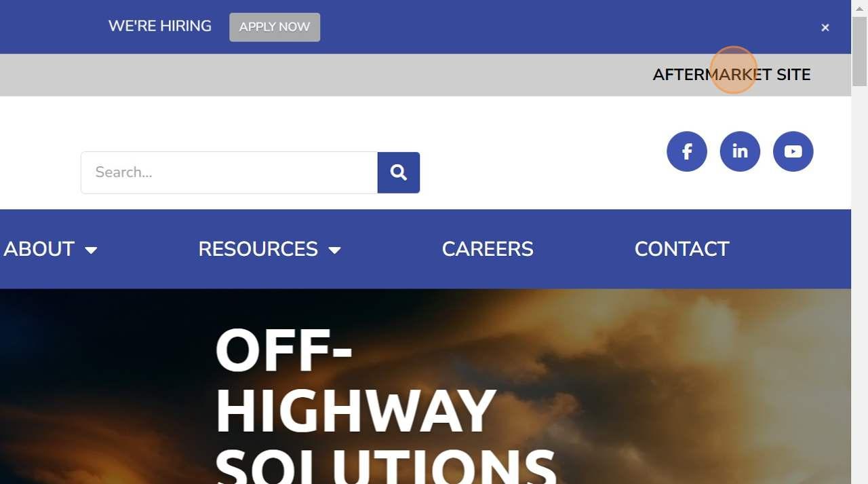
Task: Visit the AFTERMARKET SITE link
Action: 732,75
